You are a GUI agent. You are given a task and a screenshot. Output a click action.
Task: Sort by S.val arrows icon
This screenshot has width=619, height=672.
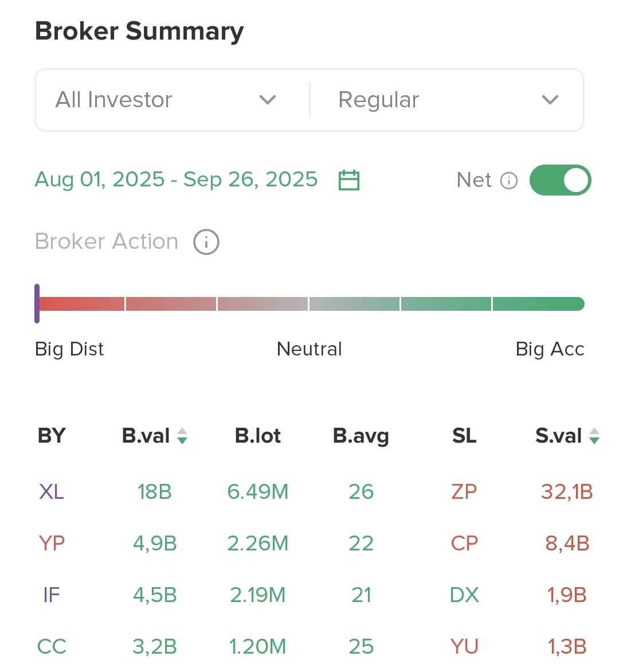[x=594, y=436]
